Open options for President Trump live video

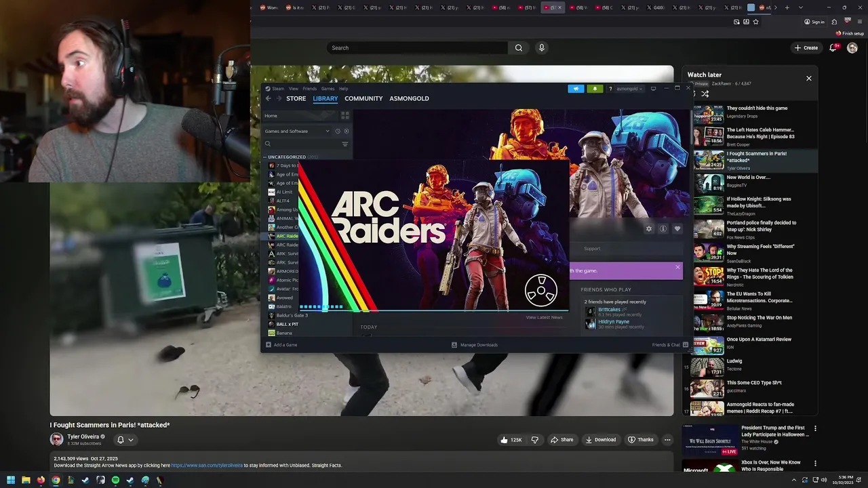[x=815, y=428]
